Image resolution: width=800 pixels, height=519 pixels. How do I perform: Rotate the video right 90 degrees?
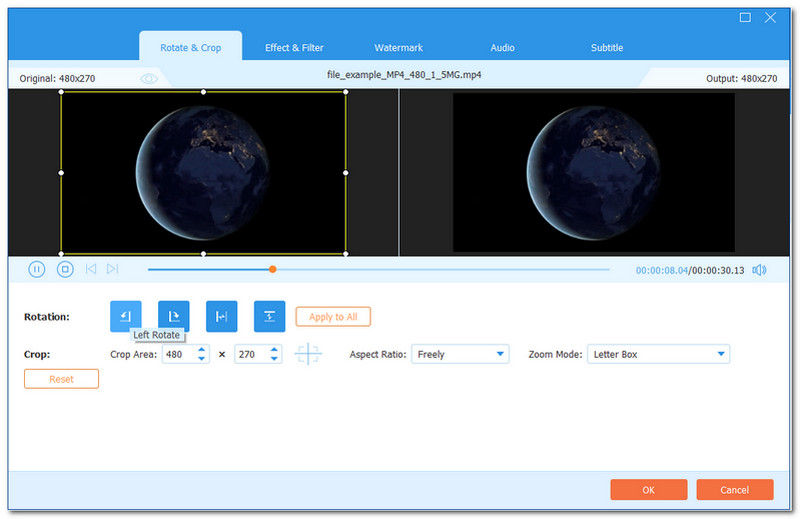pos(173,316)
